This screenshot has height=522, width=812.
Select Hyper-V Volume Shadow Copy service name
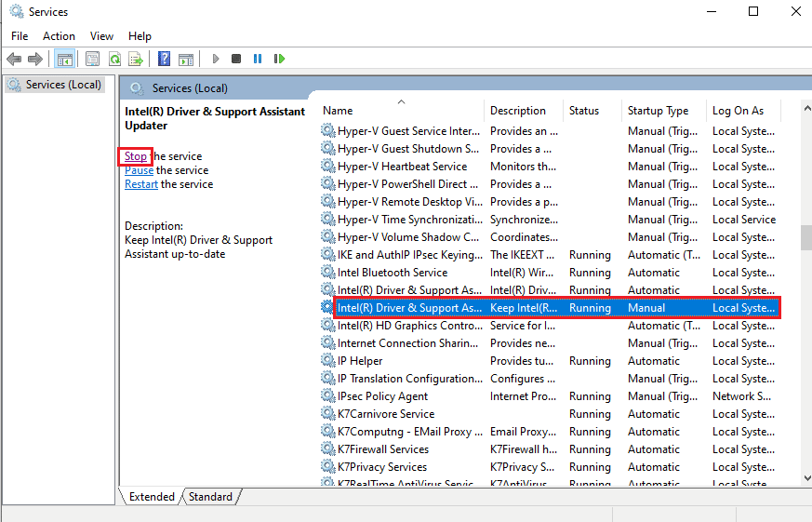click(x=408, y=237)
